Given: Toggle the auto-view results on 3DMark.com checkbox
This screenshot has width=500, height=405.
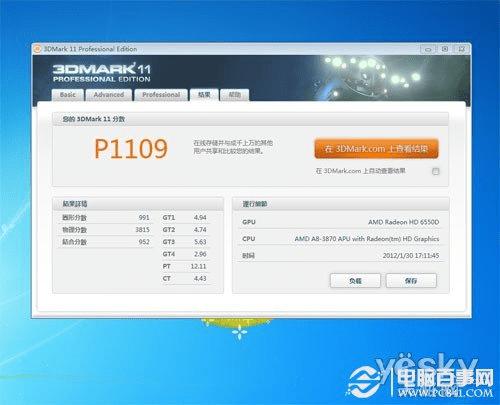Looking at the screenshot, I should pyautogui.click(x=435, y=171).
